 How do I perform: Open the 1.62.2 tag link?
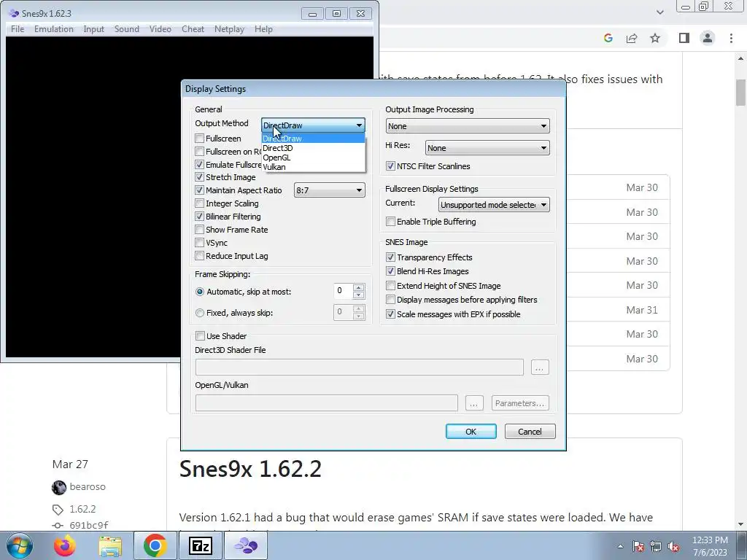coord(82,509)
